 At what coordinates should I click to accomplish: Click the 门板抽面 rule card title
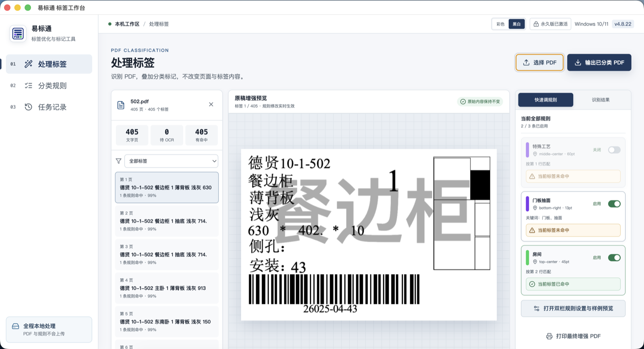(x=541, y=200)
